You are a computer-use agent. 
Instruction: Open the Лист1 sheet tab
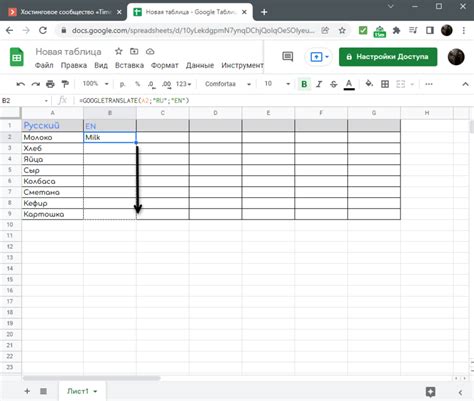[x=82, y=391]
